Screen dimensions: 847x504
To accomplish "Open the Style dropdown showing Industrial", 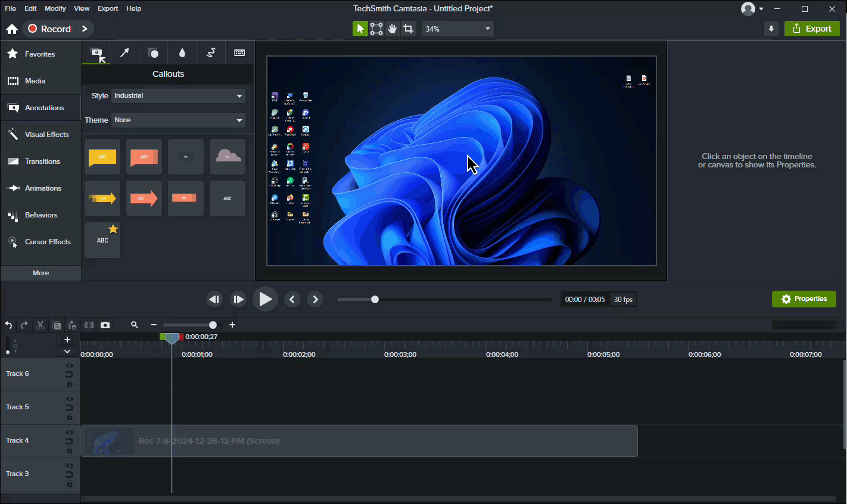I will [x=178, y=96].
